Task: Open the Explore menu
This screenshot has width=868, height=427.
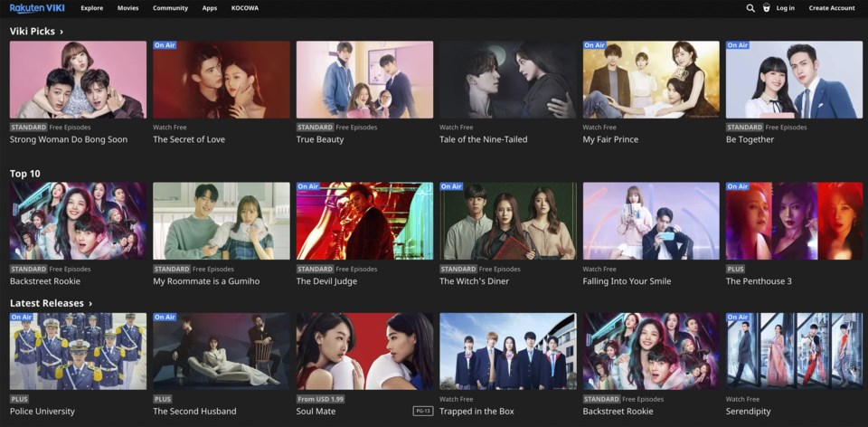Action: coord(91,8)
